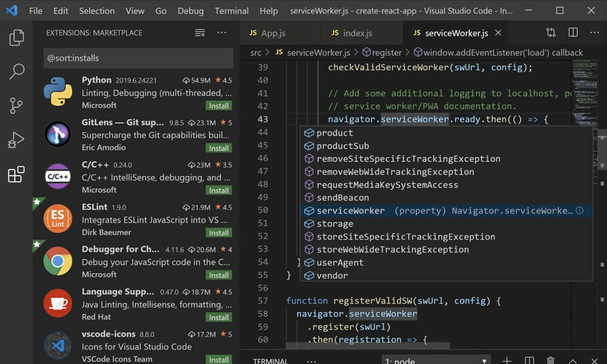Click the compare changes icon beside the editor tabs
The width and height of the screenshot is (607, 364).
pos(551,32)
